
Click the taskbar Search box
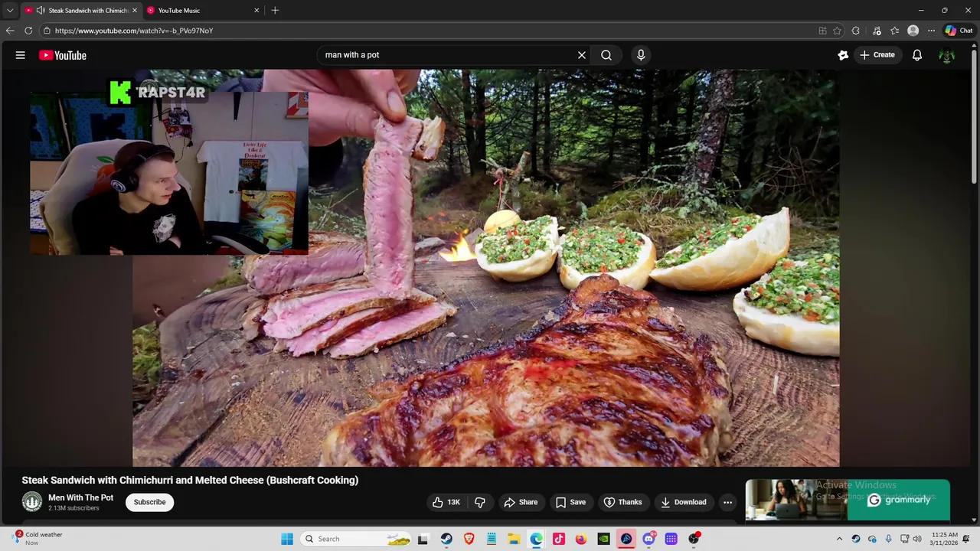[356, 539]
